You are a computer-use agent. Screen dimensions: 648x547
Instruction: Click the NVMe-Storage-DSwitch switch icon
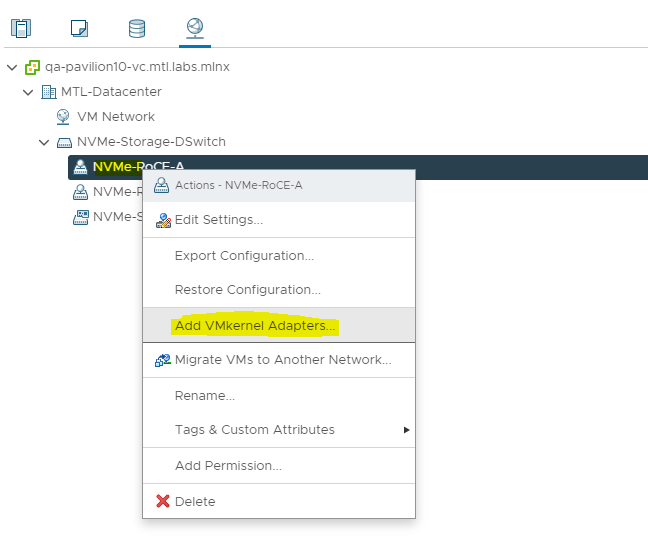point(64,143)
